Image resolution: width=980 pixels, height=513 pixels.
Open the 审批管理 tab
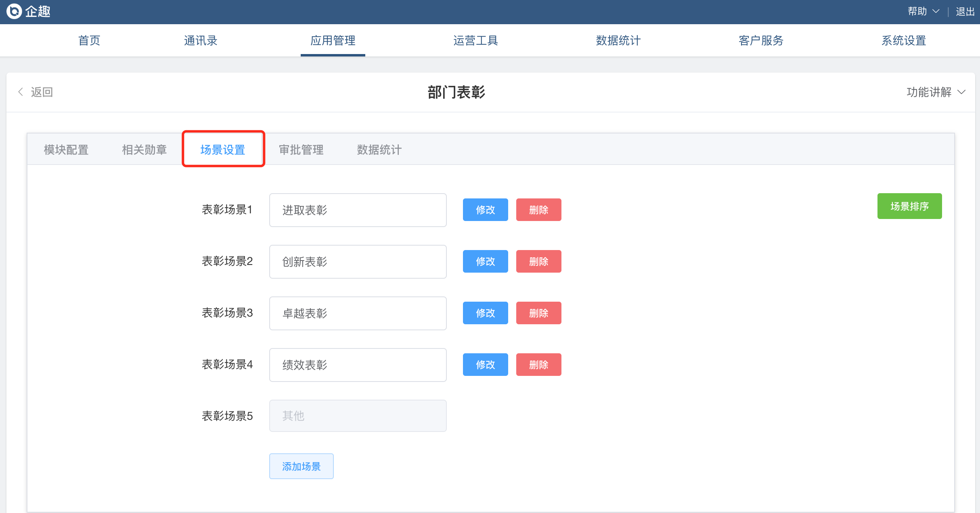pos(301,150)
